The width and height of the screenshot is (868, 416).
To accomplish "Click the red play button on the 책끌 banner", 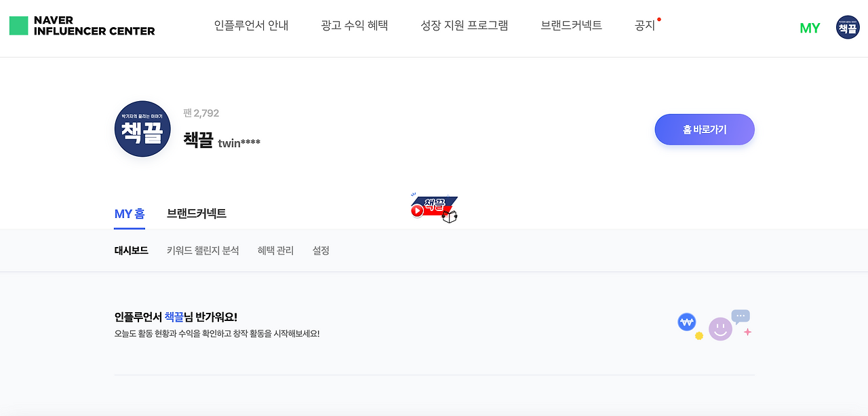I will pos(419,210).
